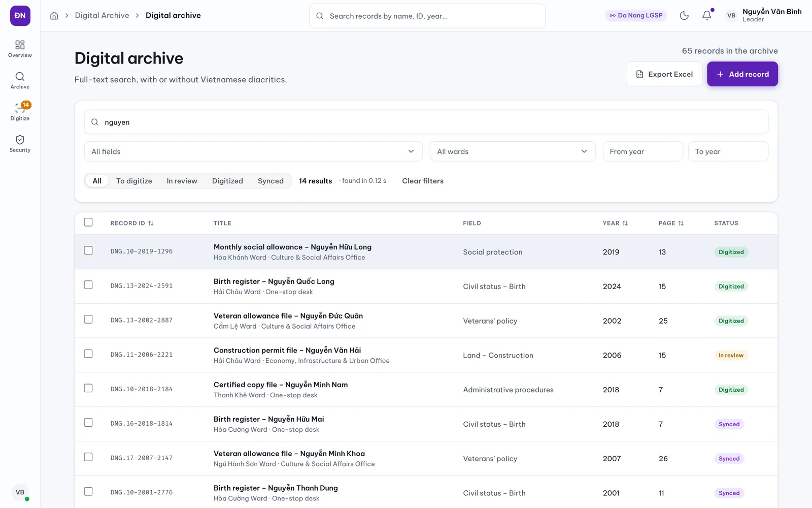This screenshot has width=812, height=508.
Task: Click Clear filters link
Action: coord(423,181)
